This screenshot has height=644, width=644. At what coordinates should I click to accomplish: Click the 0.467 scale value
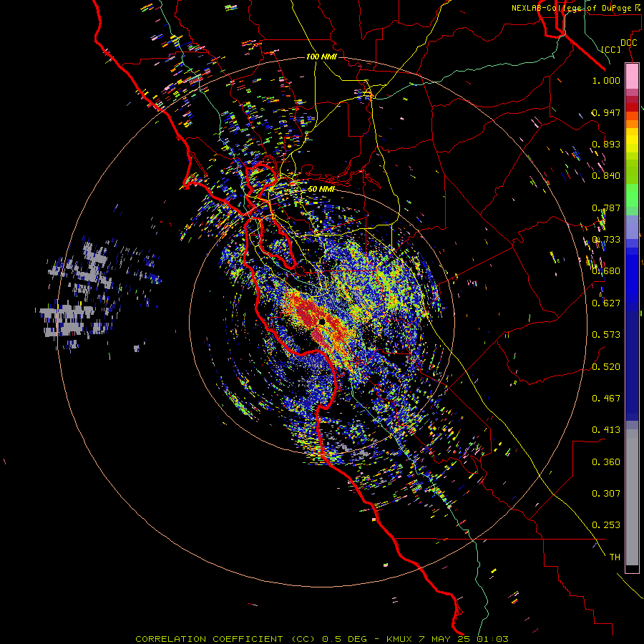pyautogui.click(x=606, y=399)
